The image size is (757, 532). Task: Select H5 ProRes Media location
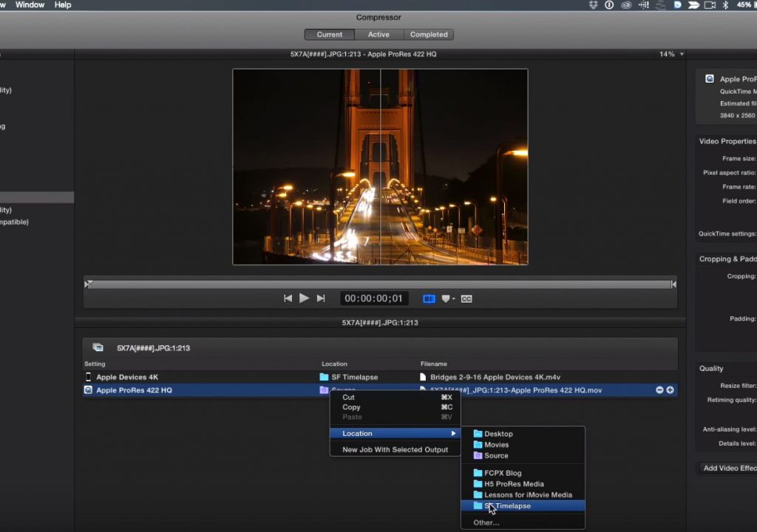point(523,484)
